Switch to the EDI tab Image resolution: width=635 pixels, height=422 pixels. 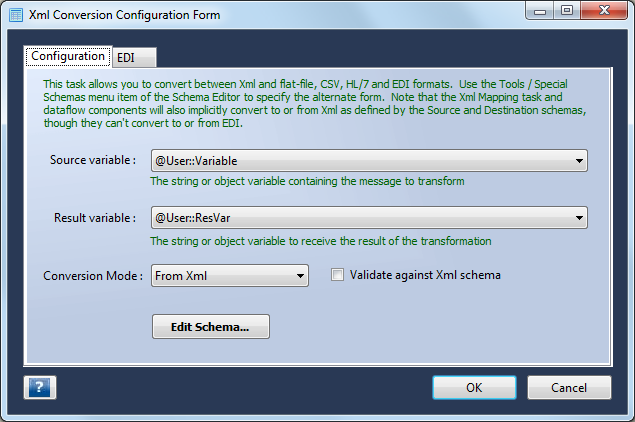(x=134, y=58)
